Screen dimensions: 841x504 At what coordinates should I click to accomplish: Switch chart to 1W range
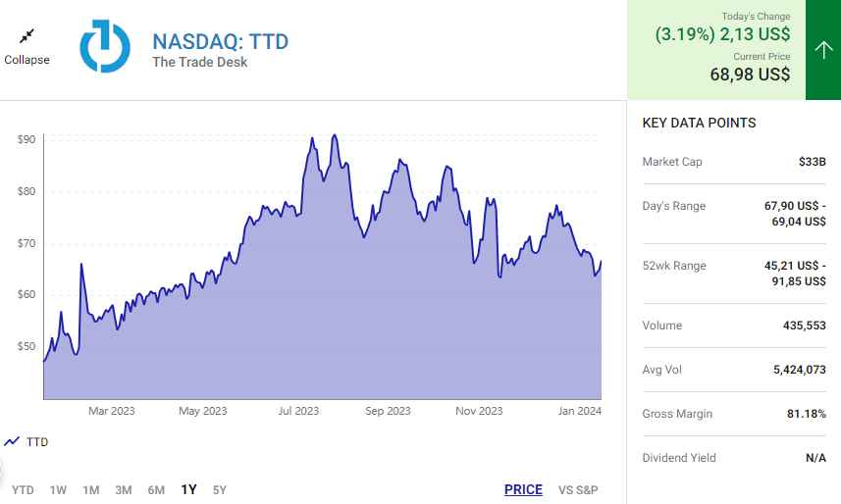point(58,490)
